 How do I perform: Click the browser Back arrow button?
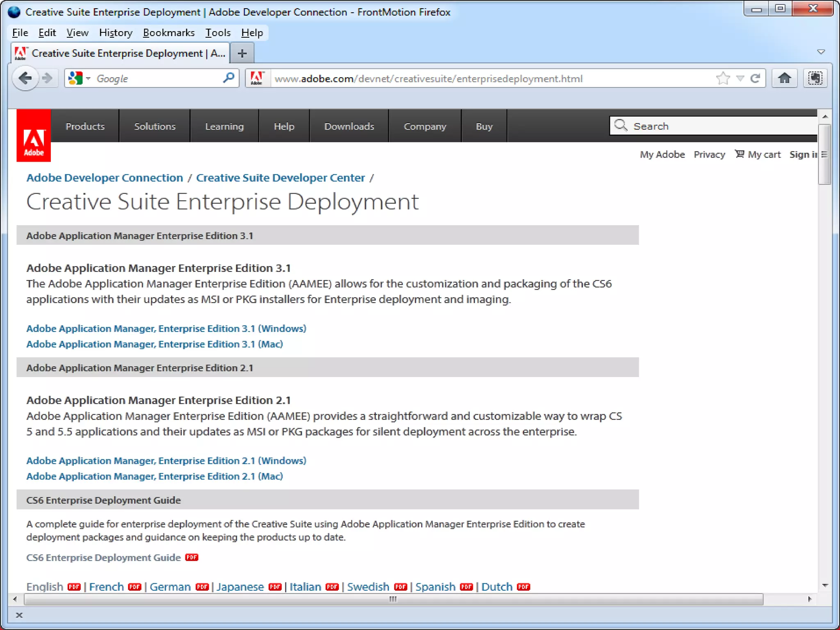25,78
